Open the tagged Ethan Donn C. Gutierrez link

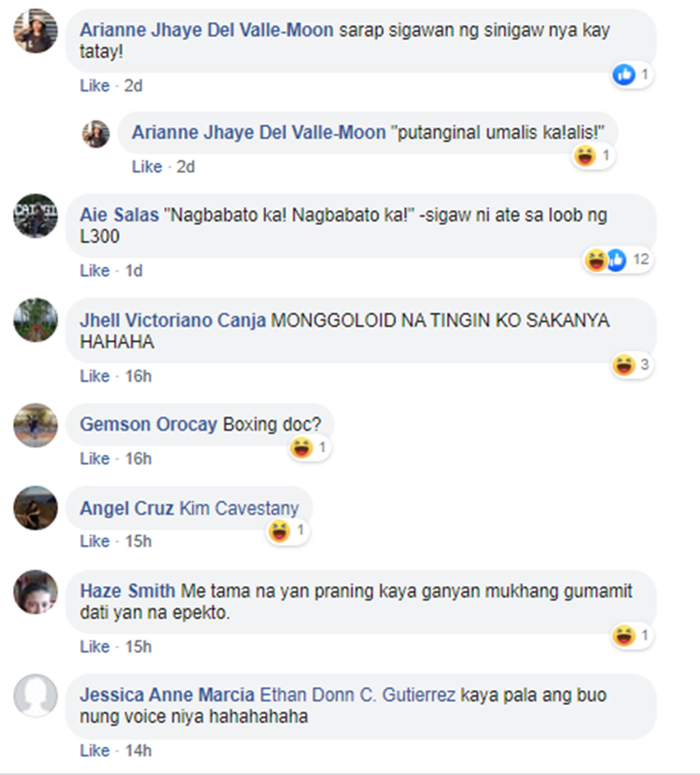[x=357, y=696]
